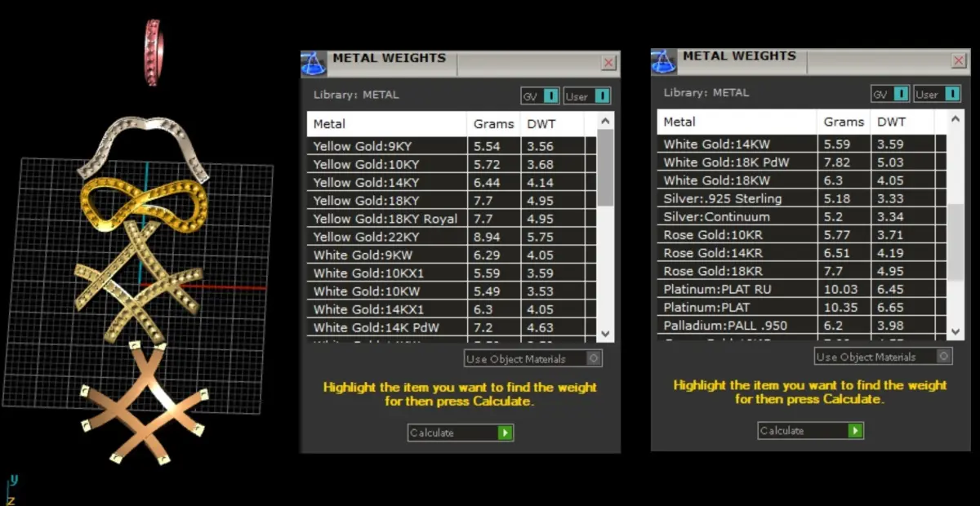
Task: Select the White Gold:14KX1 row
Action: pyautogui.click(x=452, y=309)
